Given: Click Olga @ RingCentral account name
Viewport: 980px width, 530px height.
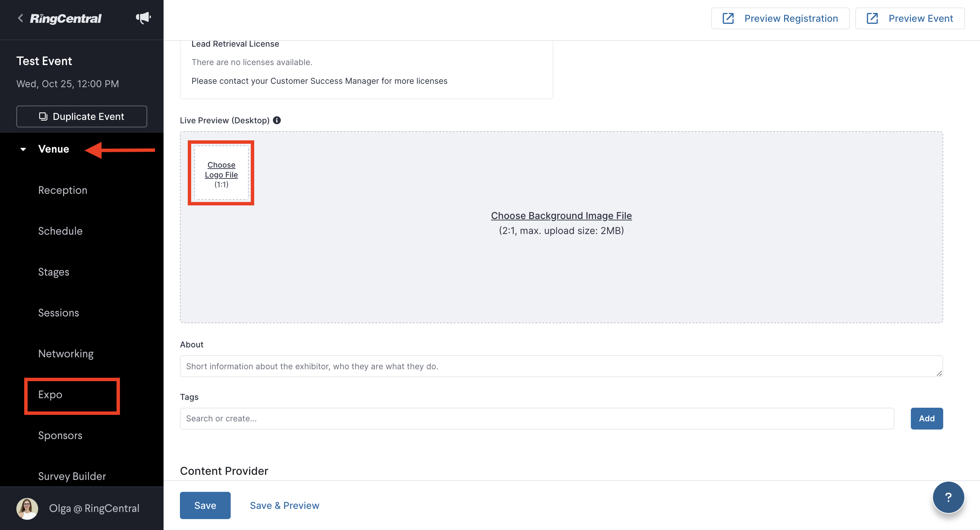Looking at the screenshot, I should coord(94,508).
